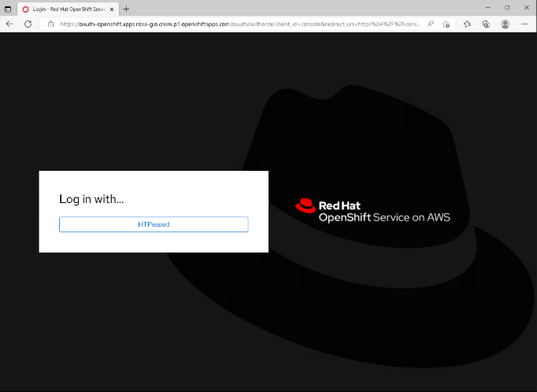Open the tab actions menu icon

pos(8,9)
